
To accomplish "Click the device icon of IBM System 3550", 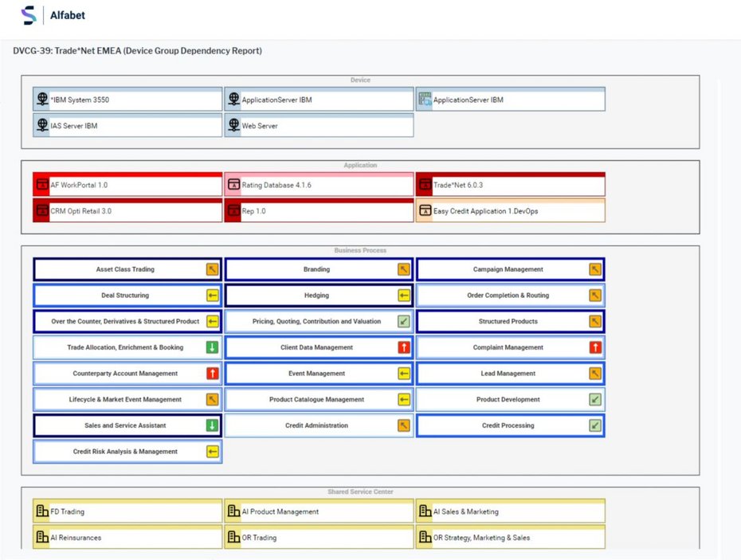I will [42, 99].
